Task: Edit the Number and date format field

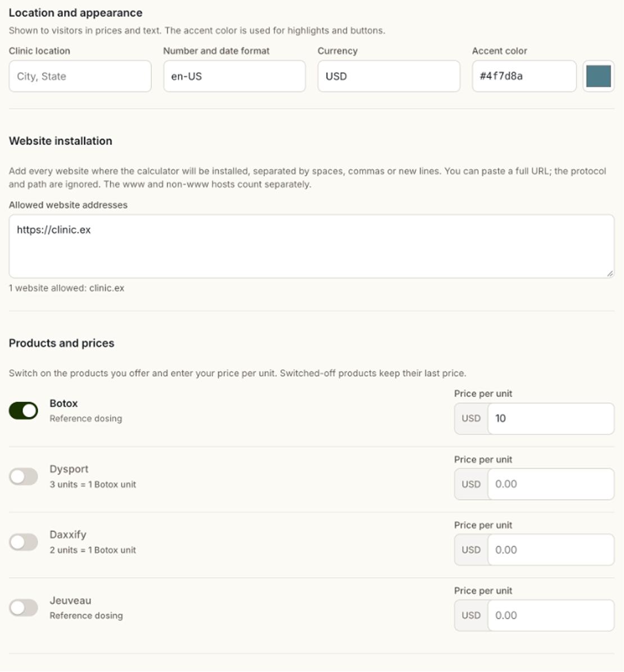Action: [x=234, y=76]
